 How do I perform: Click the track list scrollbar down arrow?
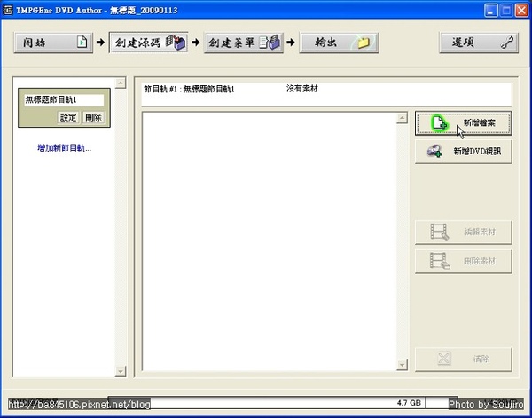coord(121,371)
